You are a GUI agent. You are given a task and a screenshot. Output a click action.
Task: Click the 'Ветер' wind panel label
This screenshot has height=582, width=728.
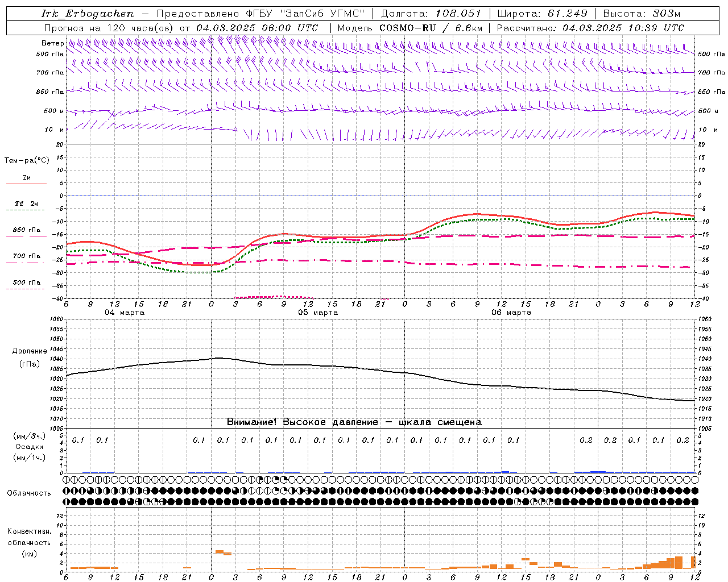[52, 43]
